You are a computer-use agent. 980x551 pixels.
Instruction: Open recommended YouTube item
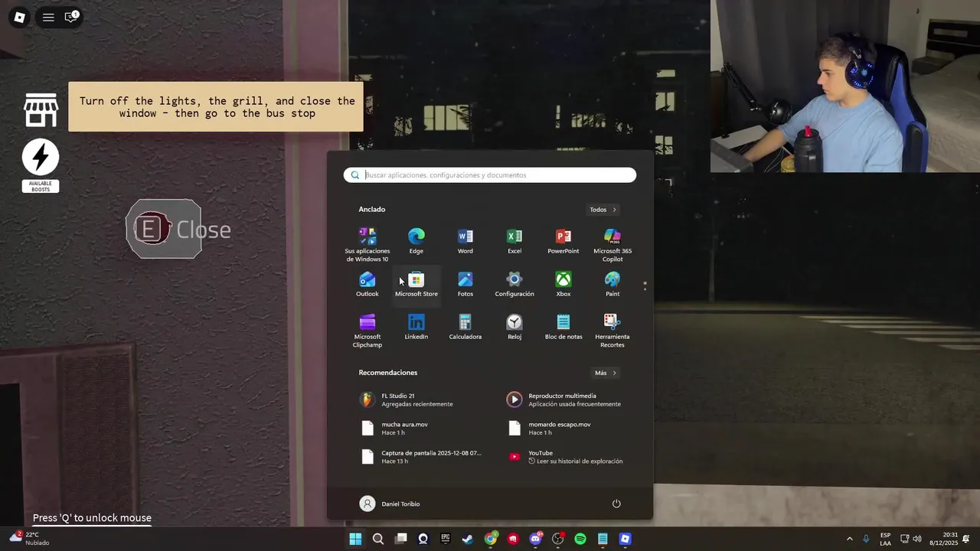(x=566, y=457)
